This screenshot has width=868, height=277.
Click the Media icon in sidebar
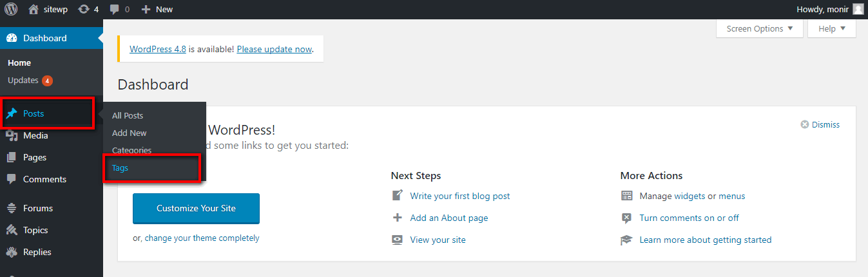pyautogui.click(x=12, y=135)
